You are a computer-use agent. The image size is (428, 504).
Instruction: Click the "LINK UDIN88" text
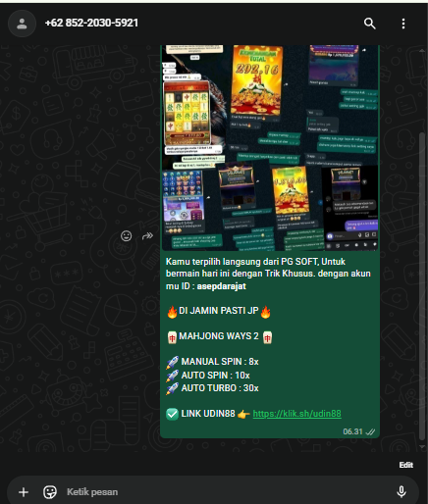[x=208, y=414]
